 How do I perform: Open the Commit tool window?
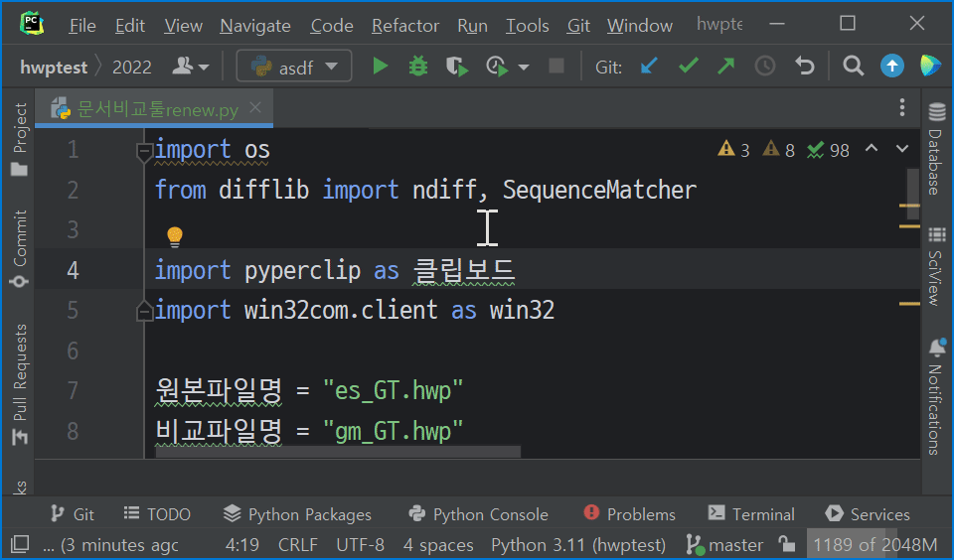[20, 248]
